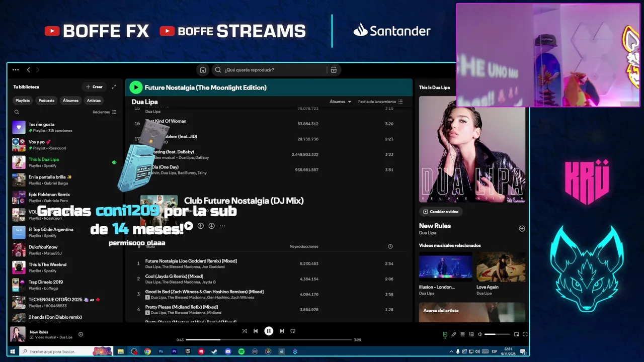This screenshot has height=362, width=644.
Task: Switch with the Cambiar a video button
Action: pyautogui.click(x=441, y=212)
